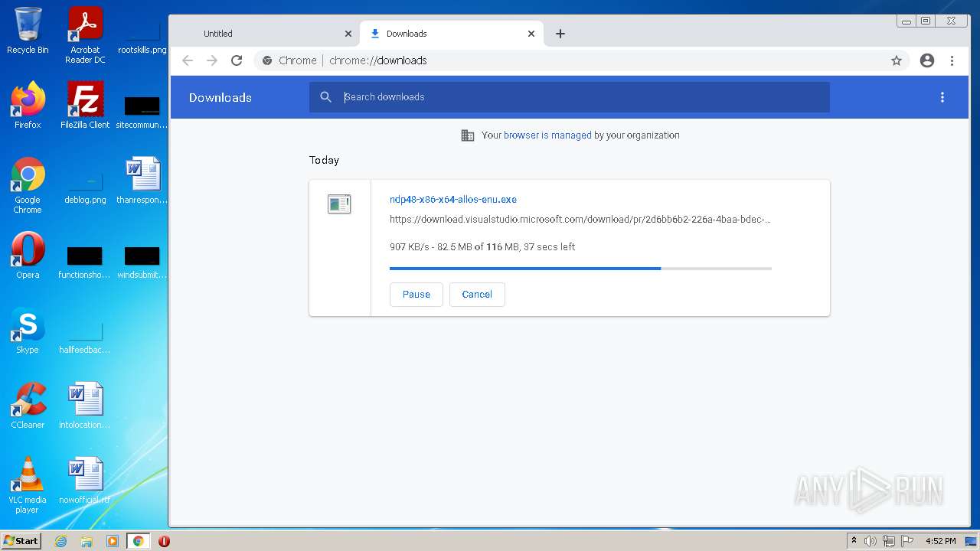This screenshot has width=980, height=551.
Task: Select the 'Today' heading text
Action: [324, 160]
